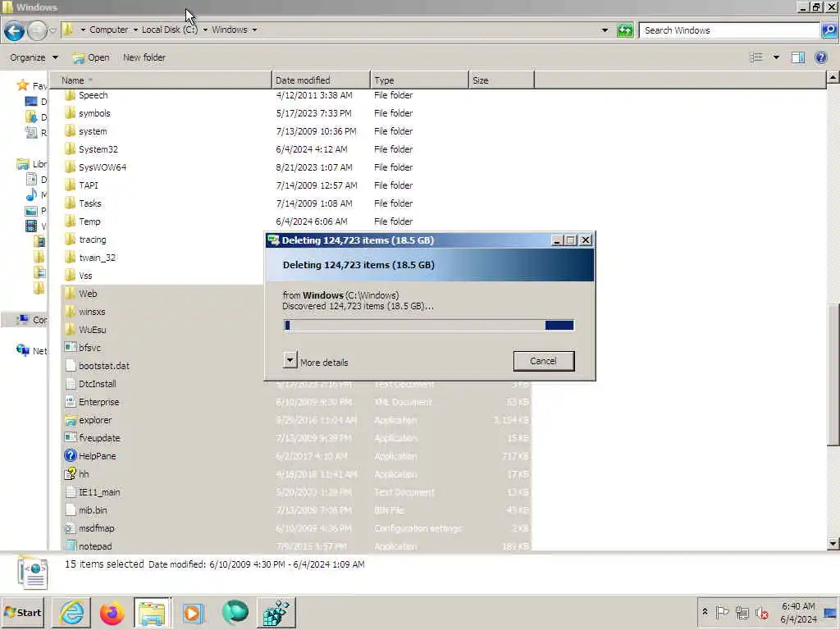Image resolution: width=840 pixels, height=630 pixels.
Task: Select the bfsvc application file
Action: click(89, 348)
